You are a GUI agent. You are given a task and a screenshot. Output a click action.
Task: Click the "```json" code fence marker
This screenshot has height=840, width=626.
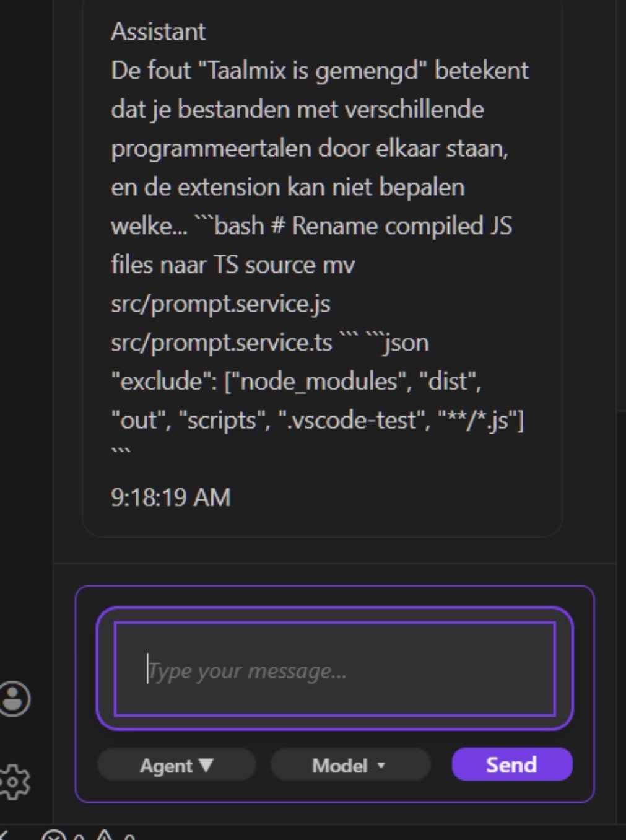point(398,343)
